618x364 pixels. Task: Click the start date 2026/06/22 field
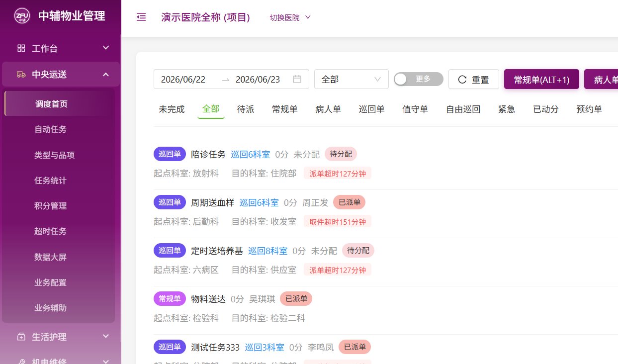pos(183,80)
